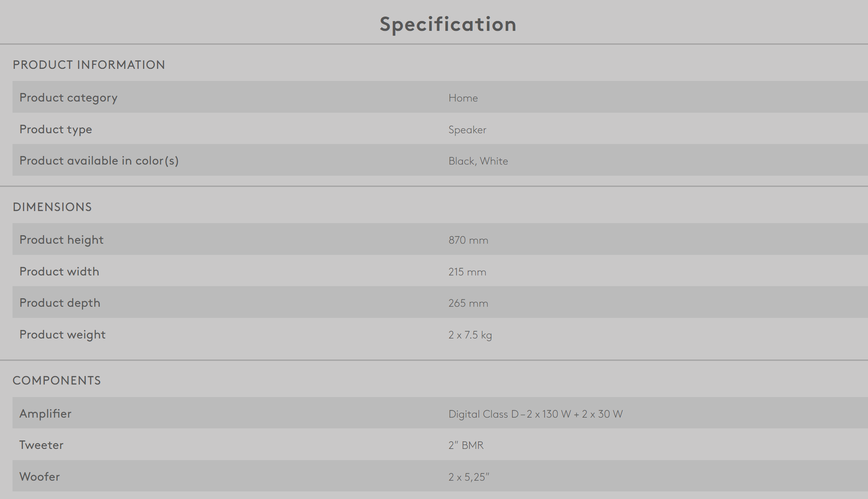Image resolution: width=868 pixels, height=499 pixels.
Task: Select the Woofer row label
Action: point(39,477)
